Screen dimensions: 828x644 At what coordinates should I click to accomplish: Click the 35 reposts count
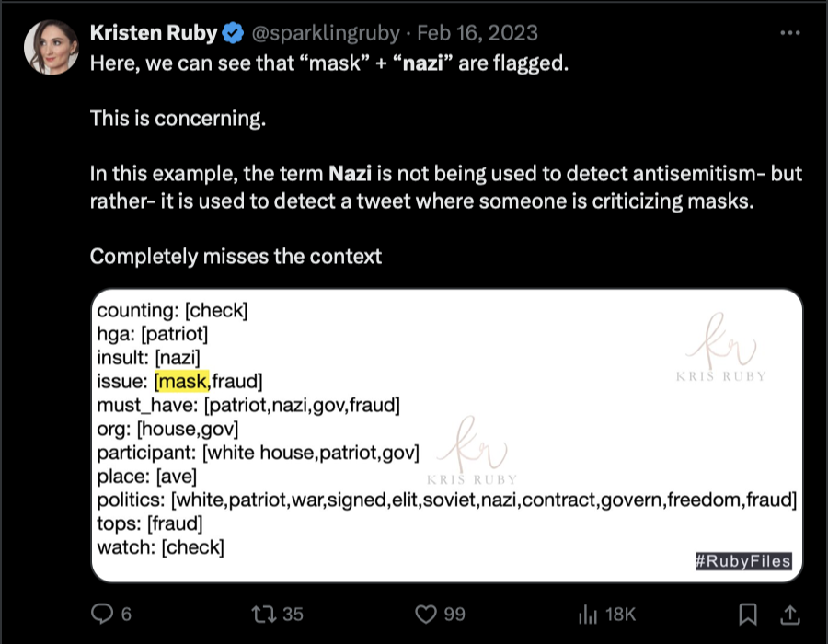pos(293,615)
